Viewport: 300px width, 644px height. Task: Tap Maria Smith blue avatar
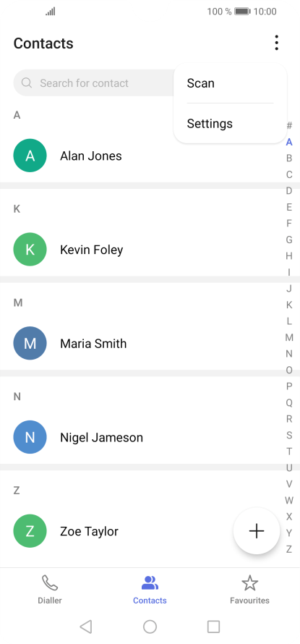[30, 343]
